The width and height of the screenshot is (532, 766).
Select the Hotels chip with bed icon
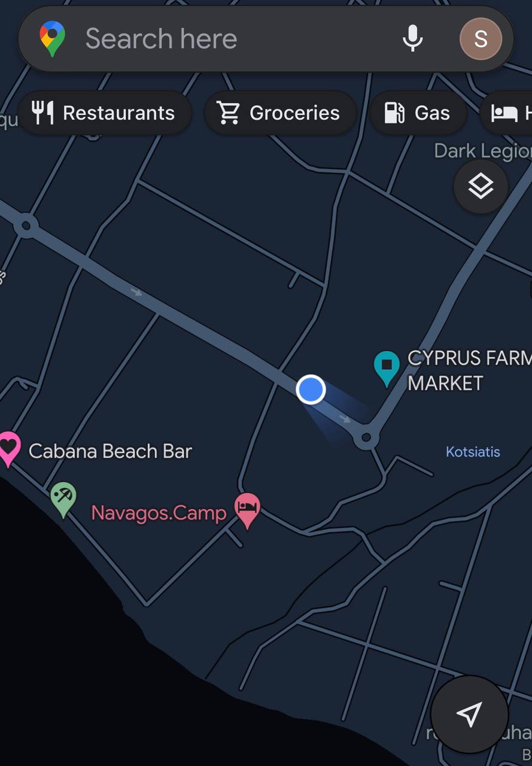point(506,113)
